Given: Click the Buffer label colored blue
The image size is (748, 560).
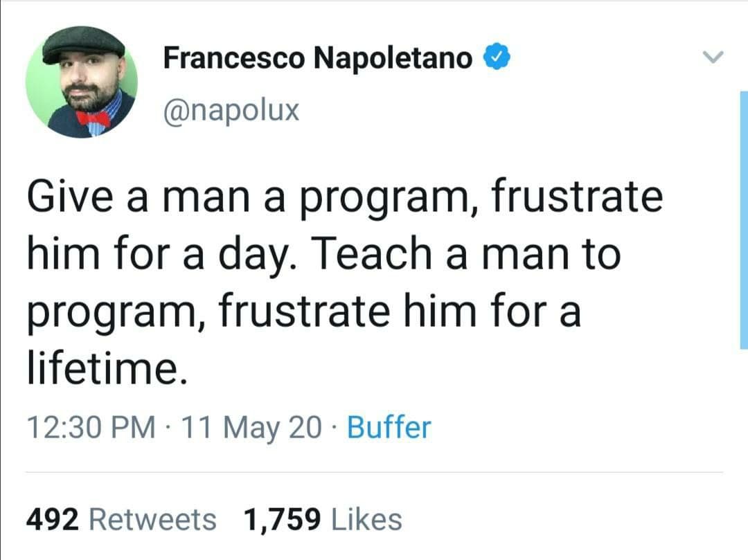Looking at the screenshot, I should (x=391, y=427).
